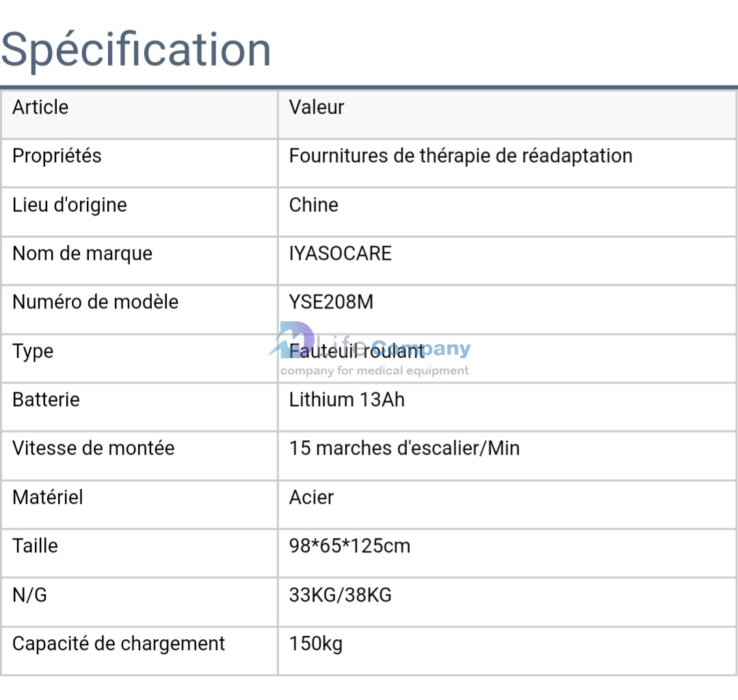738x700 pixels.
Task: Click the Lithium 13Ah value
Action: click(347, 400)
